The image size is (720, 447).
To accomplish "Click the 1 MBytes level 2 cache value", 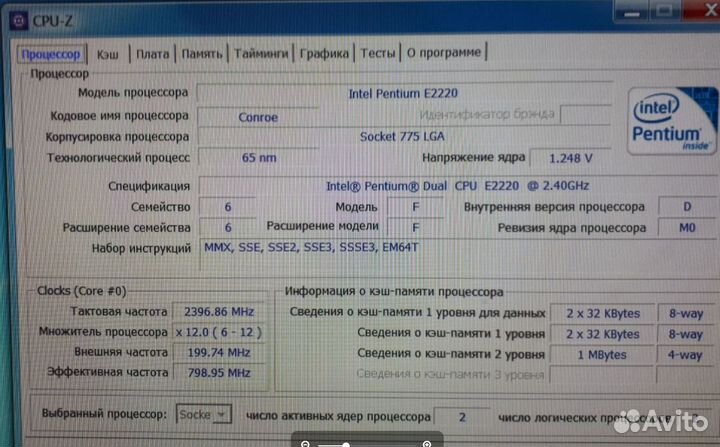I will (602, 355).
